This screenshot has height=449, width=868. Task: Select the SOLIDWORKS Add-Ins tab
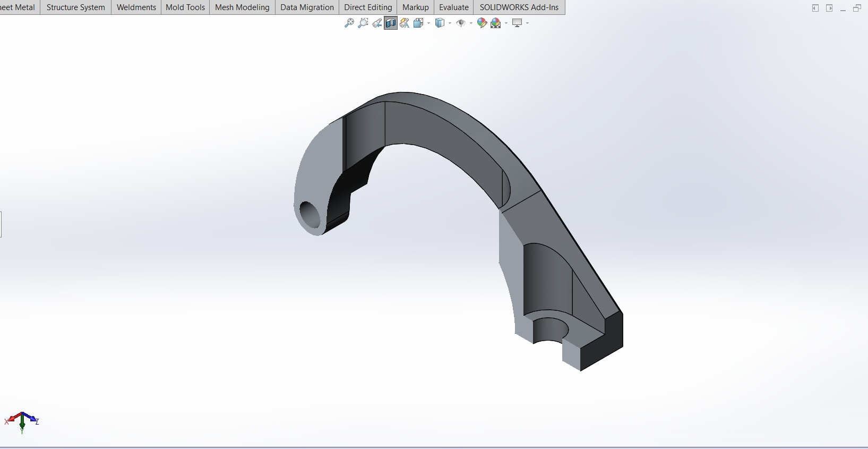[519, 7]
